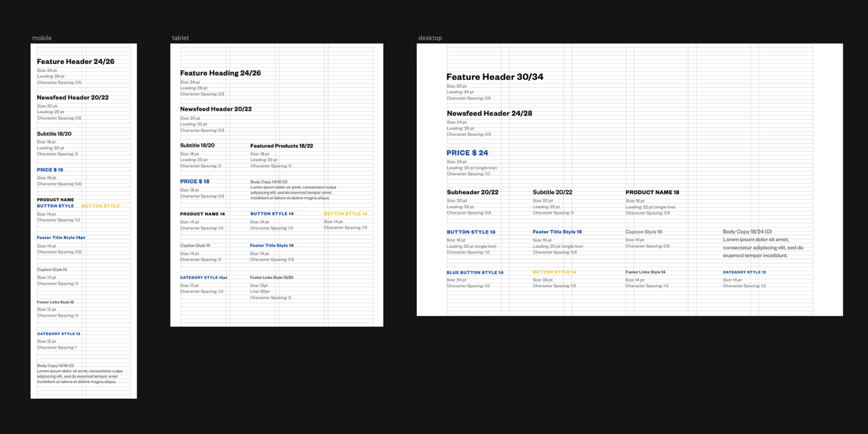Screen dimensions: 868x434
Task: Select the mobile CATEGORY STYLE 12 text
Action: (59, 334)
